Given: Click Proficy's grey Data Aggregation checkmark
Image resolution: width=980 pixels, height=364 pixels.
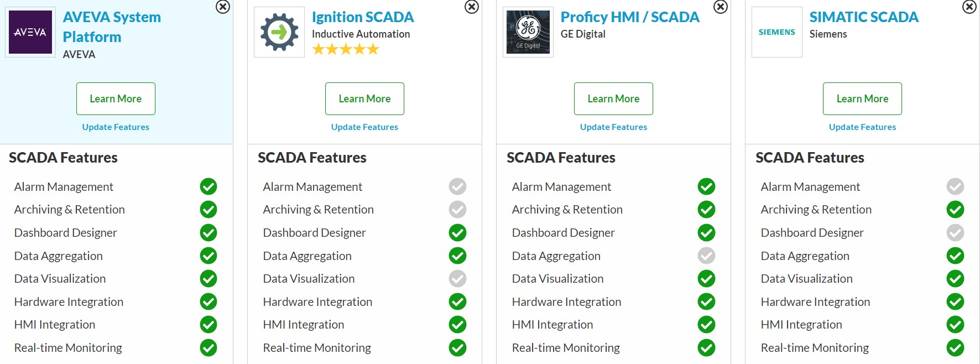Looking at the screenshot, I should coord(706,256).
